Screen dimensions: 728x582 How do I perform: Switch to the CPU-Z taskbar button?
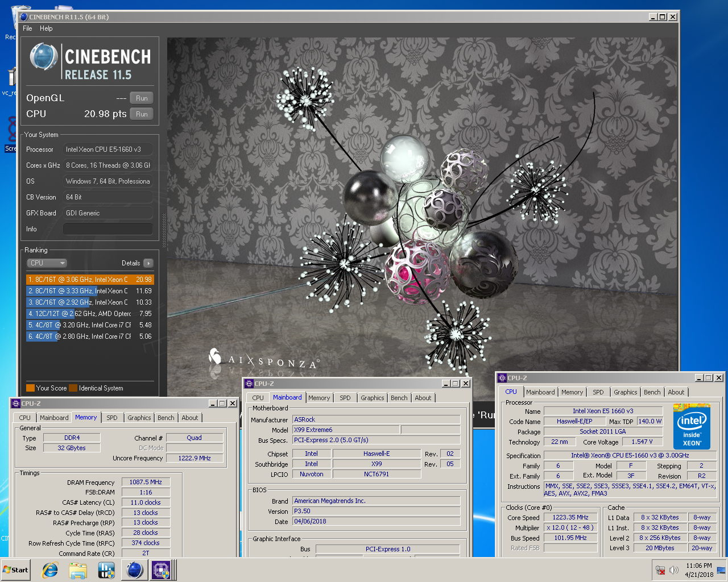tap(162, 570)
